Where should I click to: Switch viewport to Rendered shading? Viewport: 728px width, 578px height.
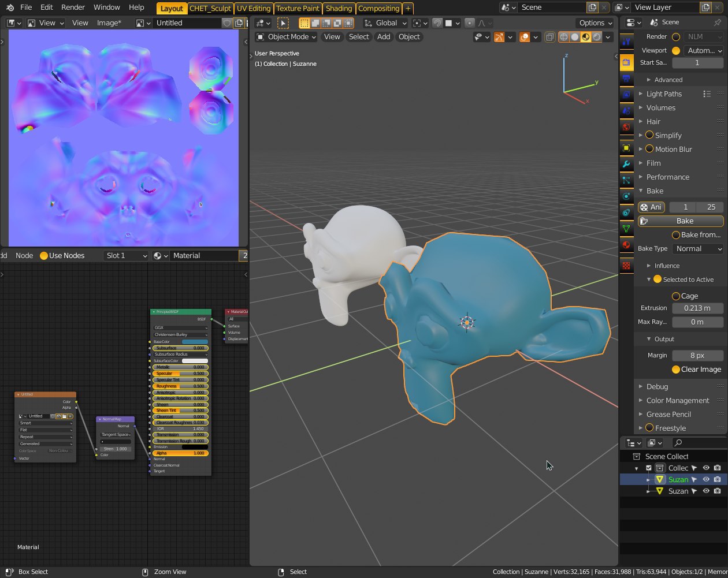[x=597, y=37]
